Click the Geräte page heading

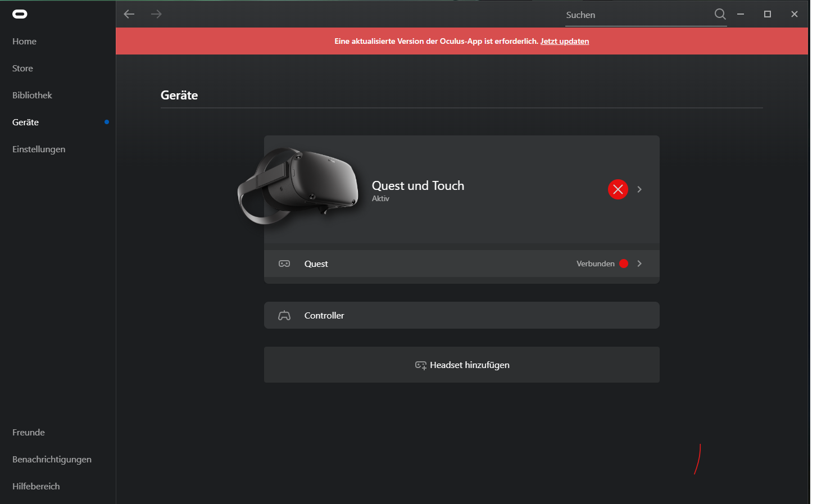click(x=179, y=95)
